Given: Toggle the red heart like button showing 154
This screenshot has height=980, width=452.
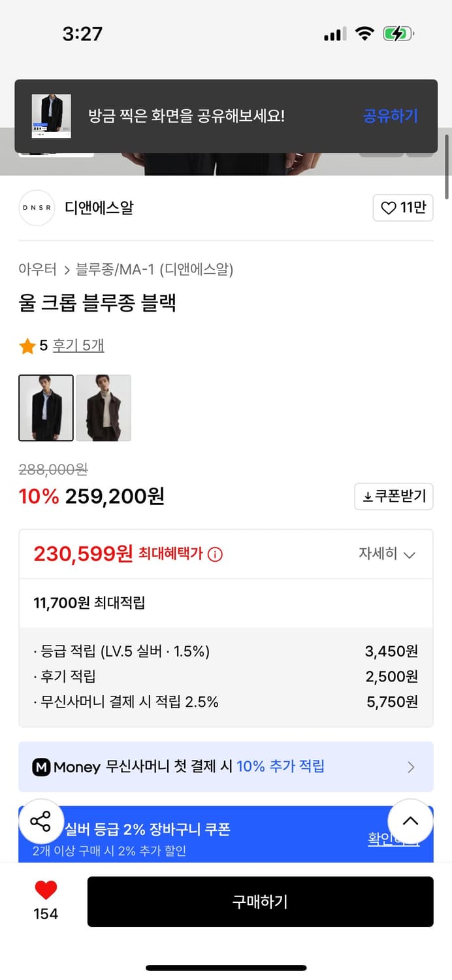Looking at the screenshot, I should (x=44, y=891).
